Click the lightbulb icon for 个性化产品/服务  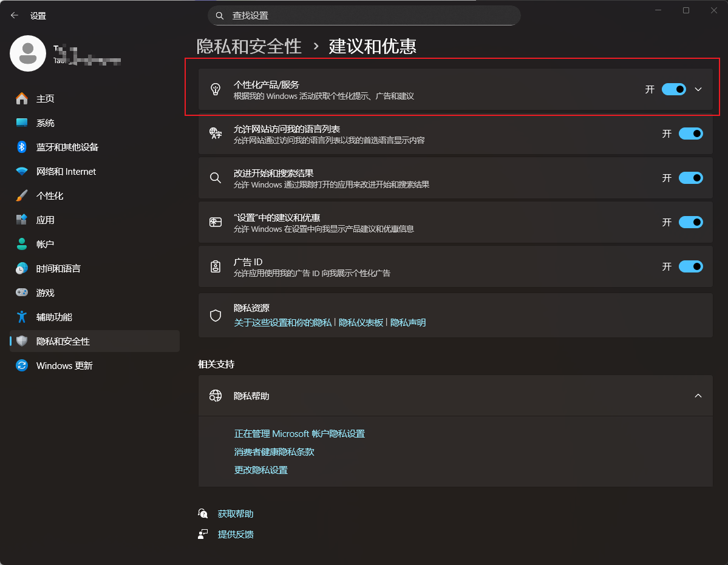coord(216,89)
